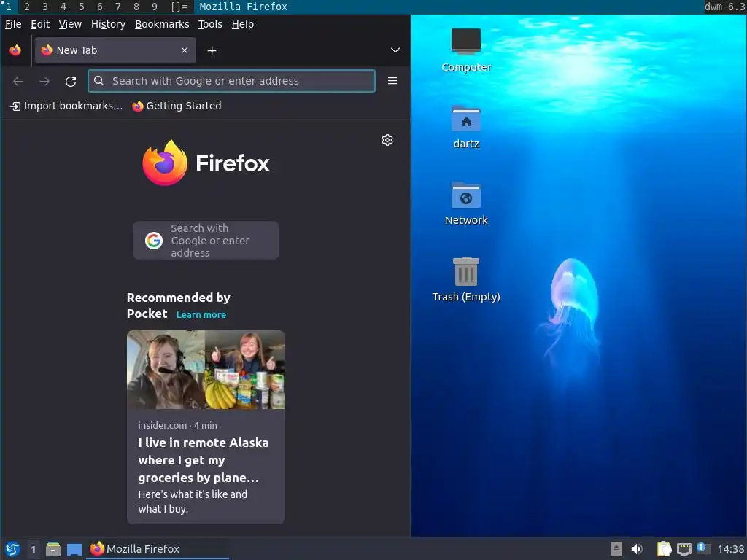Open the History menu

pos(108,24)
